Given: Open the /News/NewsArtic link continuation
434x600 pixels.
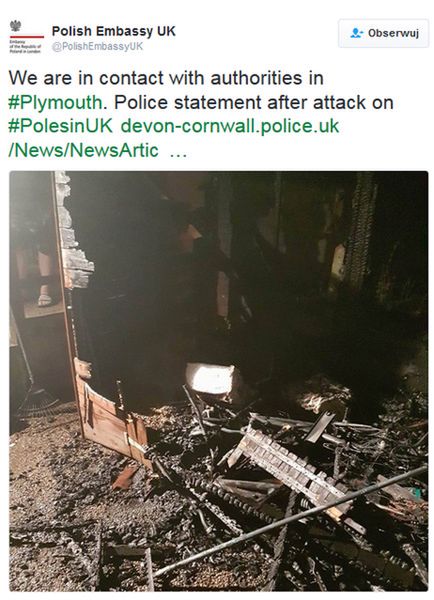Looking at the screenshot, I should click(83, 150).
